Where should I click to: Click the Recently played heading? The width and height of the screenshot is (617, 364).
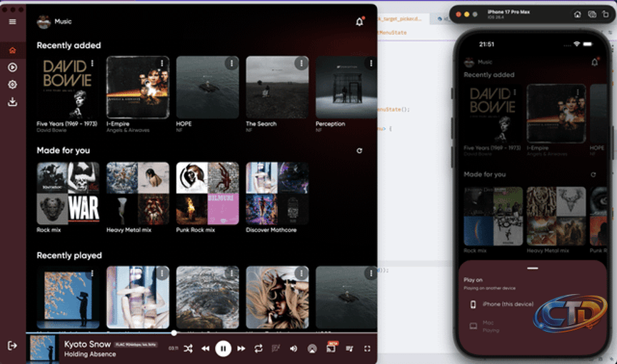pos(69,256)
